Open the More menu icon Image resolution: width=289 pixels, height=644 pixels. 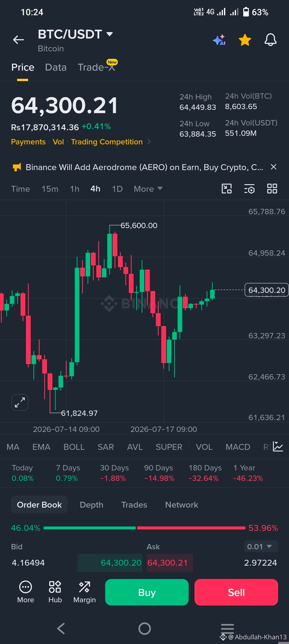click(25, 592)
